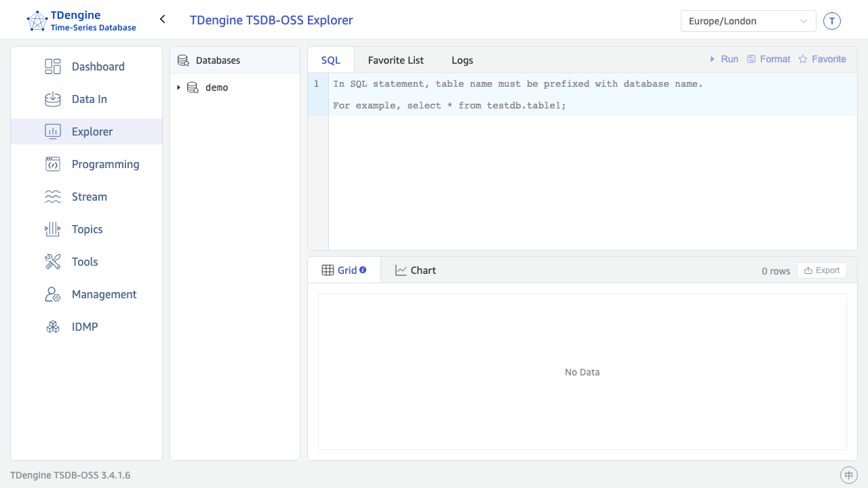Click the Grid table icon
The height and width of the screenshot is (488, 868).
(328, 270)
